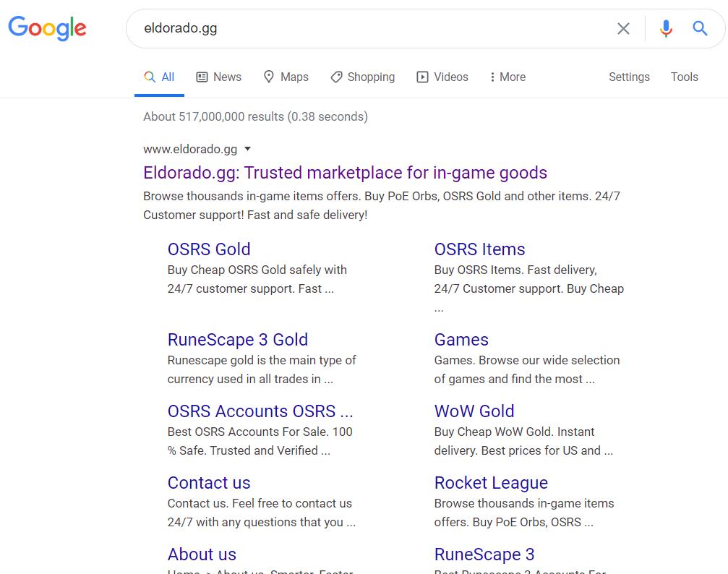Click the play icon beside Videos
This screenshot has width=728, height=574.
422,77
